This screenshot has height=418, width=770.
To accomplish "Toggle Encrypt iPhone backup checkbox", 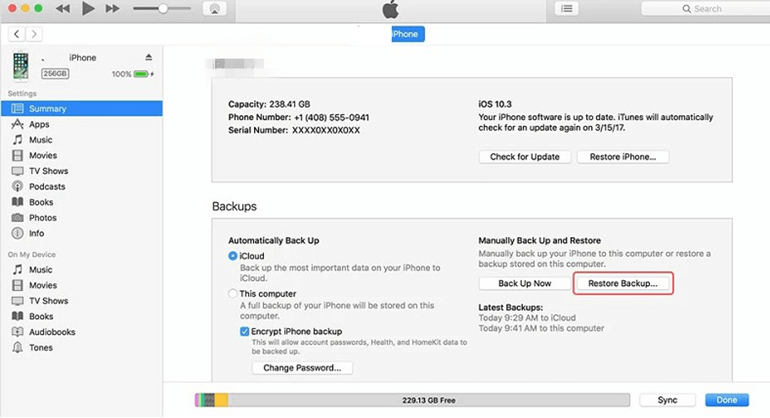I will click(245, 332).
